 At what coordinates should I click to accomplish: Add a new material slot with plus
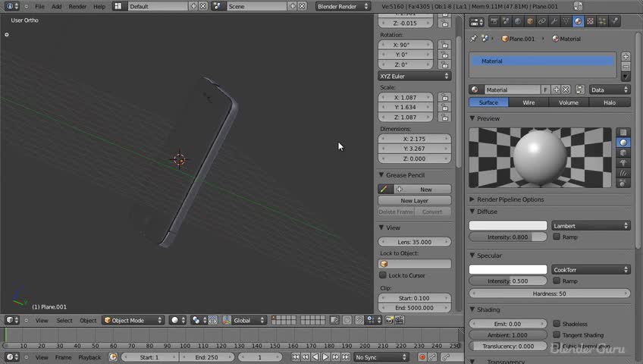point(626,57)
